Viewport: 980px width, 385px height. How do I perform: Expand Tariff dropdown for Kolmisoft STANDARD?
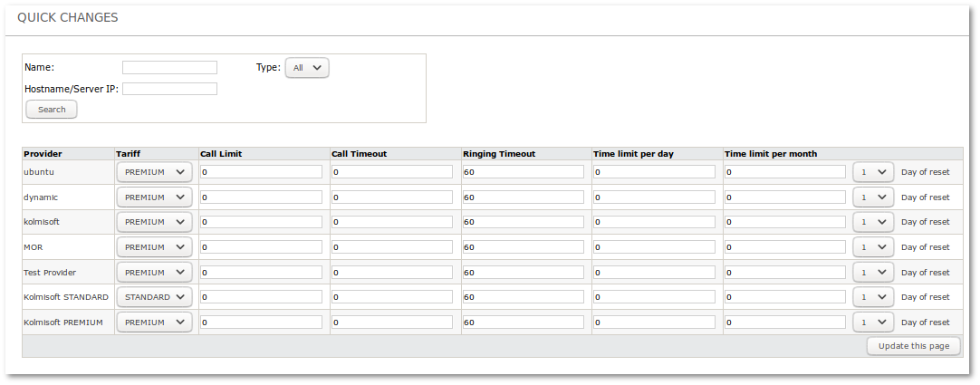pyautogui.click(x=154, y=297)
